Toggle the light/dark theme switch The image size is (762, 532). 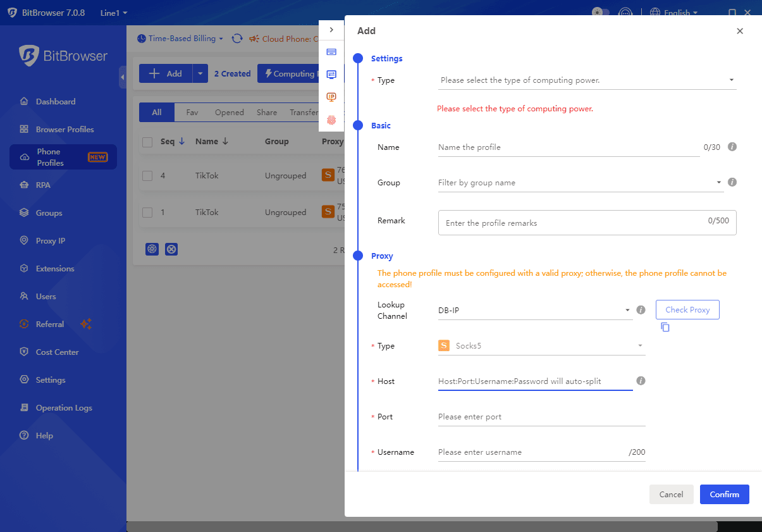600,12
